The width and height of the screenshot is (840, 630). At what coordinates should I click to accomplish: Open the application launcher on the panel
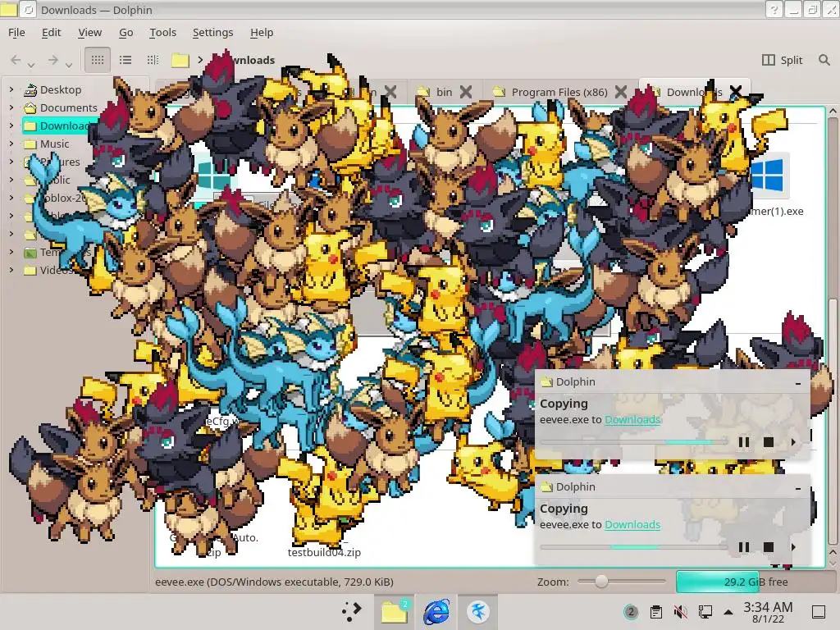point(351,612)
